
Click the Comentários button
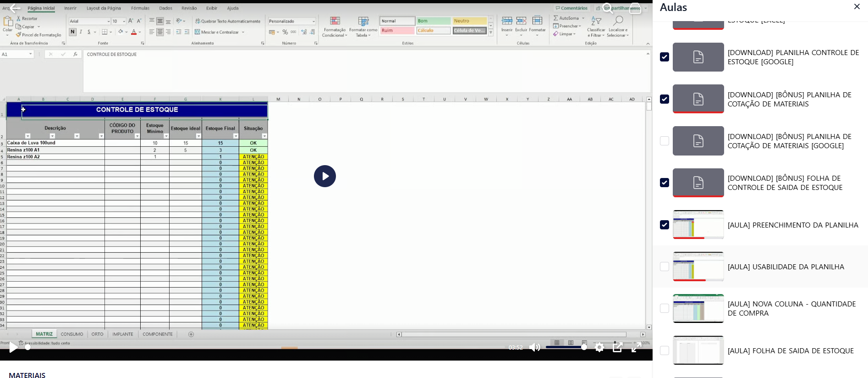point(571,8)
